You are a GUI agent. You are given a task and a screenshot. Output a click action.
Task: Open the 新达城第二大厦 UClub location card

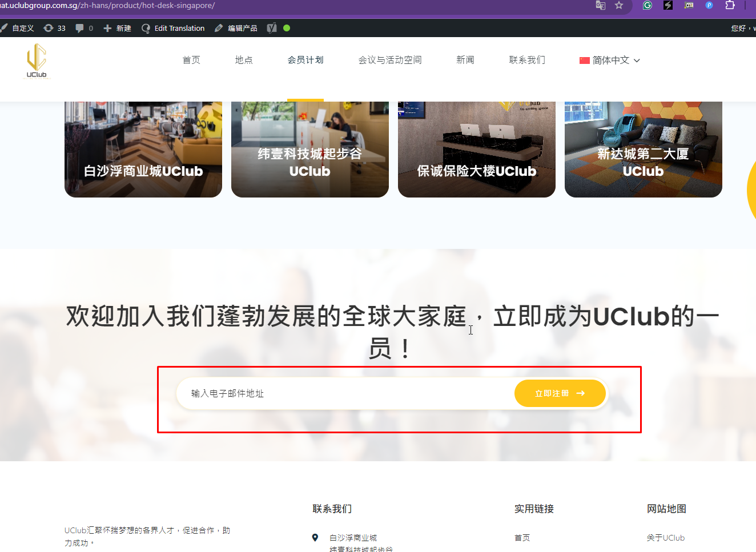[644, 150]
